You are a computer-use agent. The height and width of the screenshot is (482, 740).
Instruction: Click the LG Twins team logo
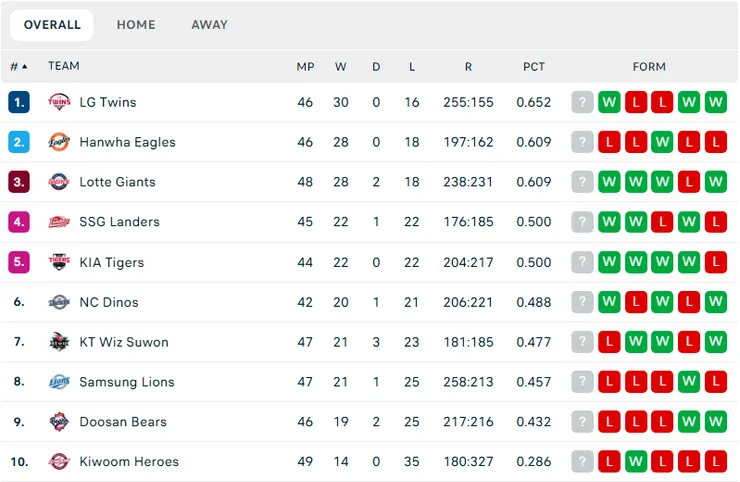pyautogui.click(x=59, y=102)
